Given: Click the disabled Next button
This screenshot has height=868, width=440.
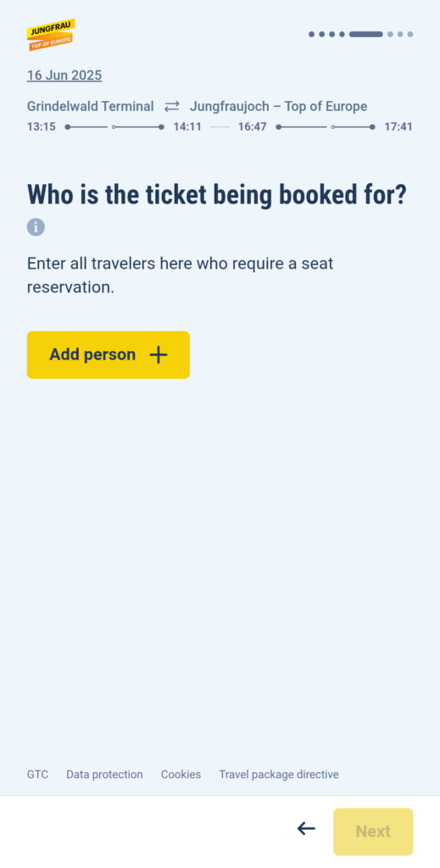Looking at the screenshot, I should pyautogui.click(x=373, y=832).
